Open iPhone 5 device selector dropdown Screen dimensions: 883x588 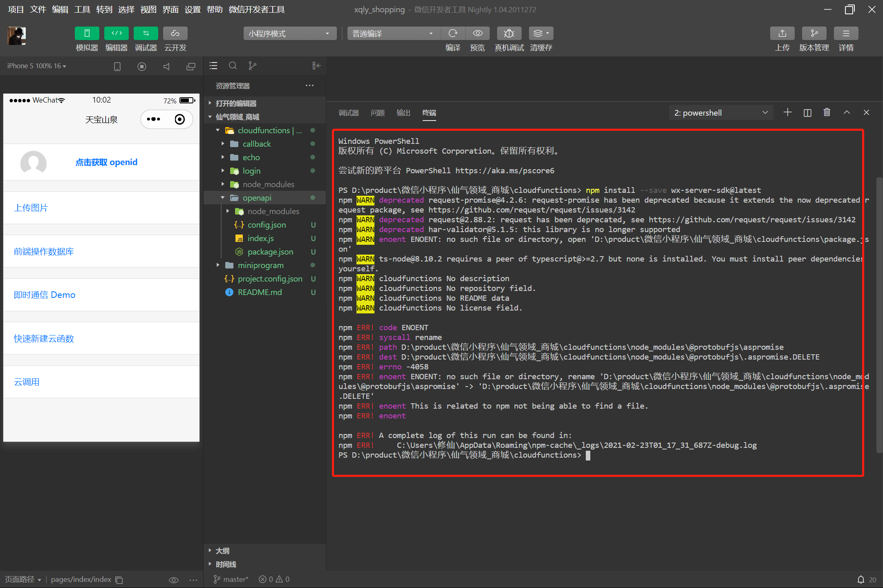point(36,66)
